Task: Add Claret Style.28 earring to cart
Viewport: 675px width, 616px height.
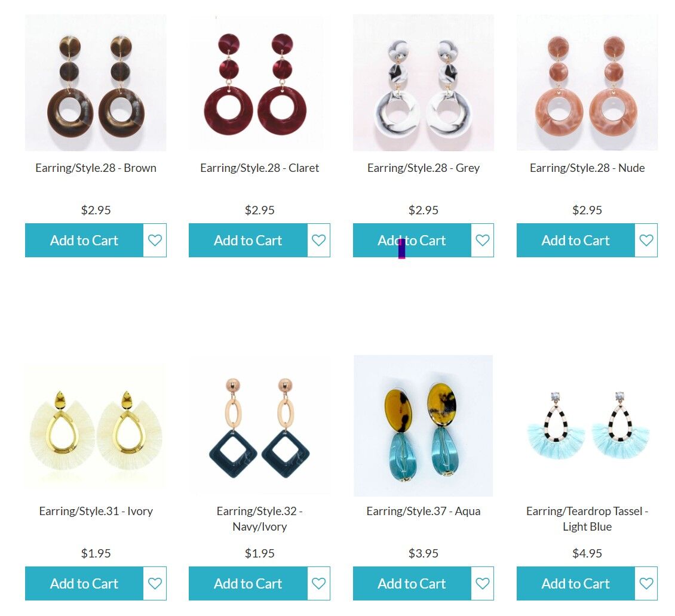Action: click(x=248, y=240)
